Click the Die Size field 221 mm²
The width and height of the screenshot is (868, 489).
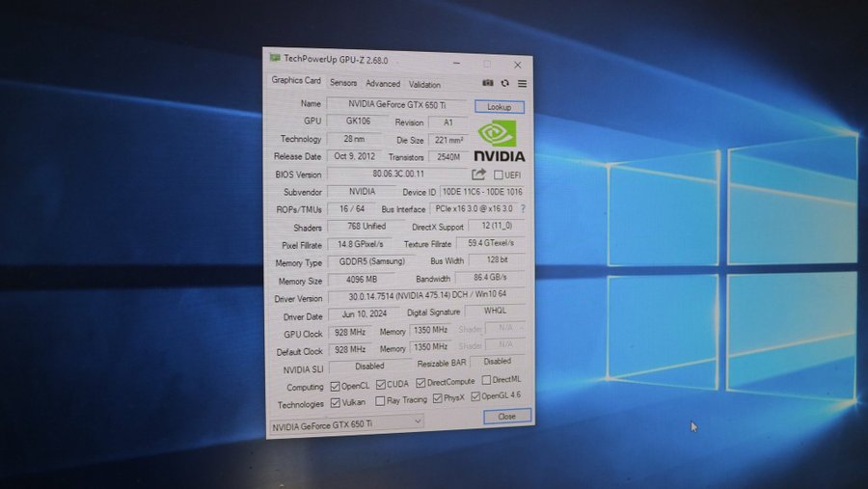tap(448, 140)
